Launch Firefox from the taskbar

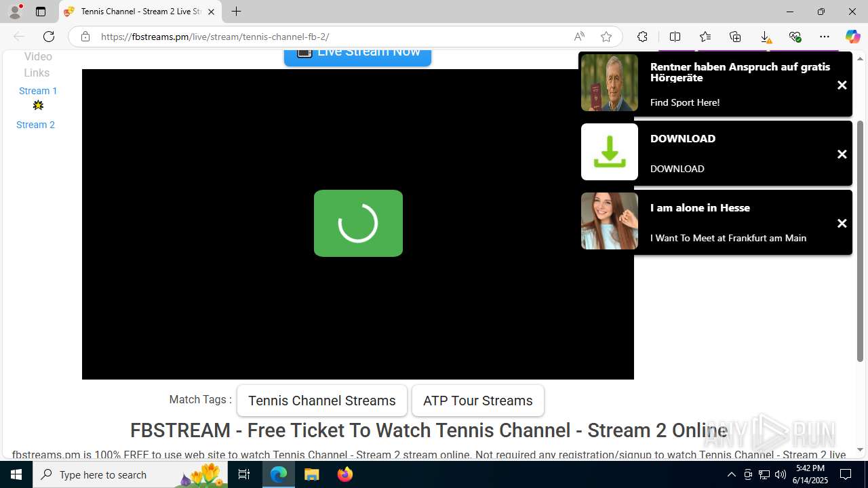coord(345,474)
